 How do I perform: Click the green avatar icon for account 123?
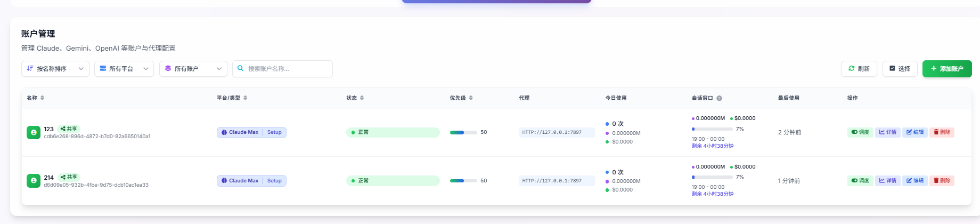click(34, 132)
